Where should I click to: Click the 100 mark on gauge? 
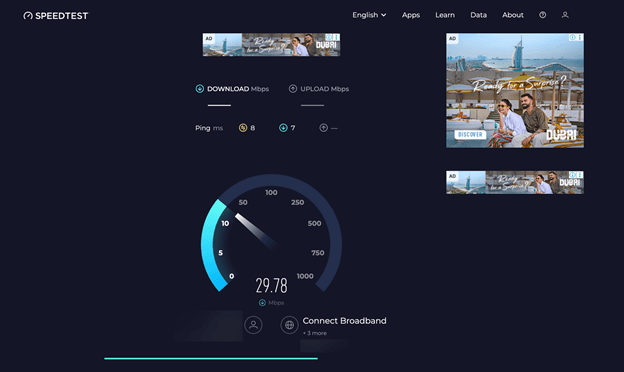(271, 193)
